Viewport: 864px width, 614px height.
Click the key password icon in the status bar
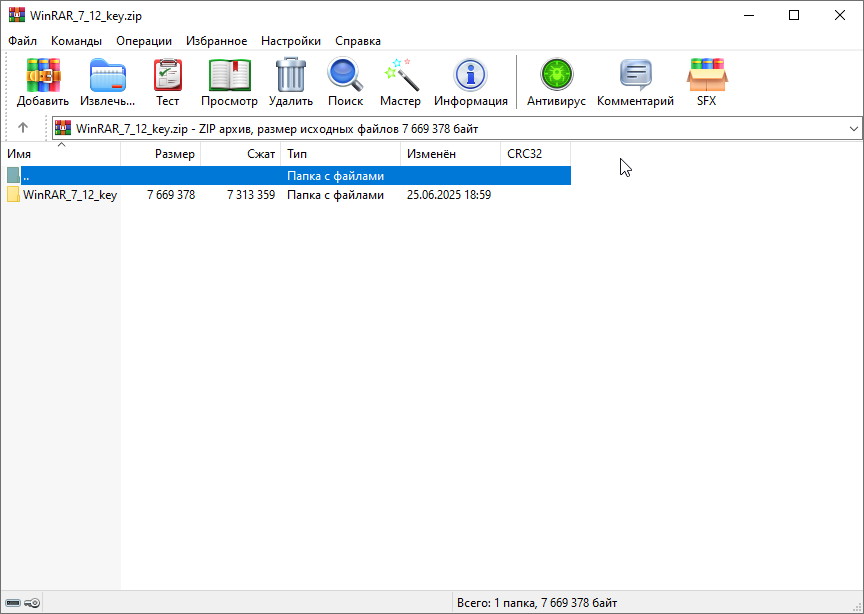coord(33,603)
